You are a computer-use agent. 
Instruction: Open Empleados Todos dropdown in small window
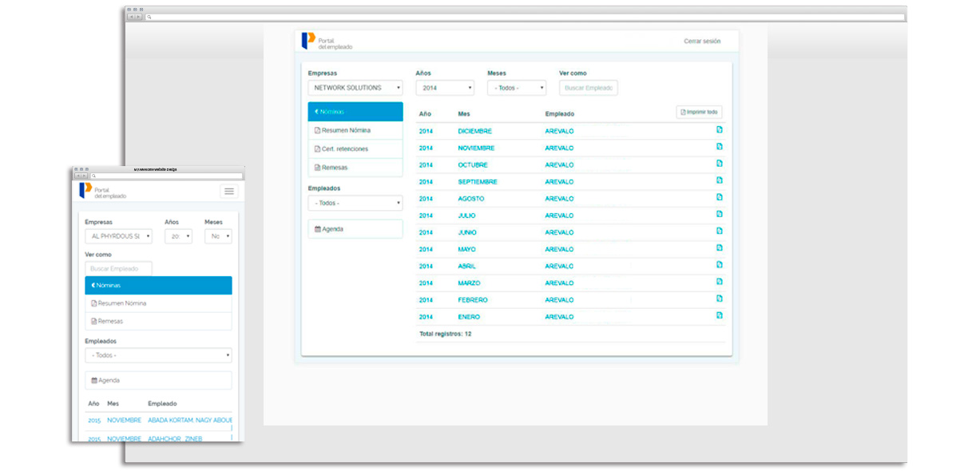[158, 355]
